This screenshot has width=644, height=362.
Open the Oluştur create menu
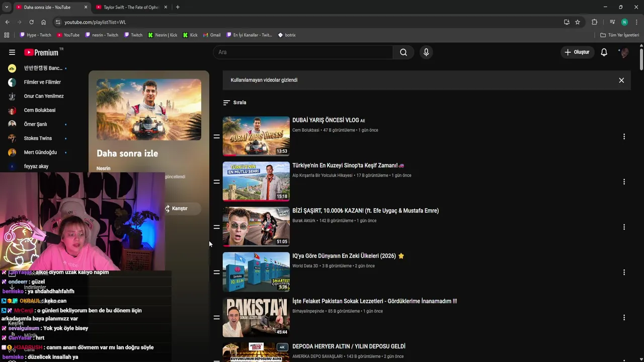[577, 52]
